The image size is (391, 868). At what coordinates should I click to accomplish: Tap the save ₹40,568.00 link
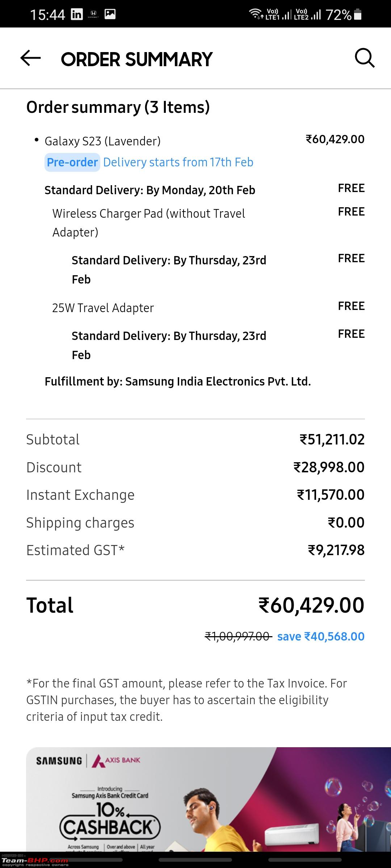coord(321,637)
